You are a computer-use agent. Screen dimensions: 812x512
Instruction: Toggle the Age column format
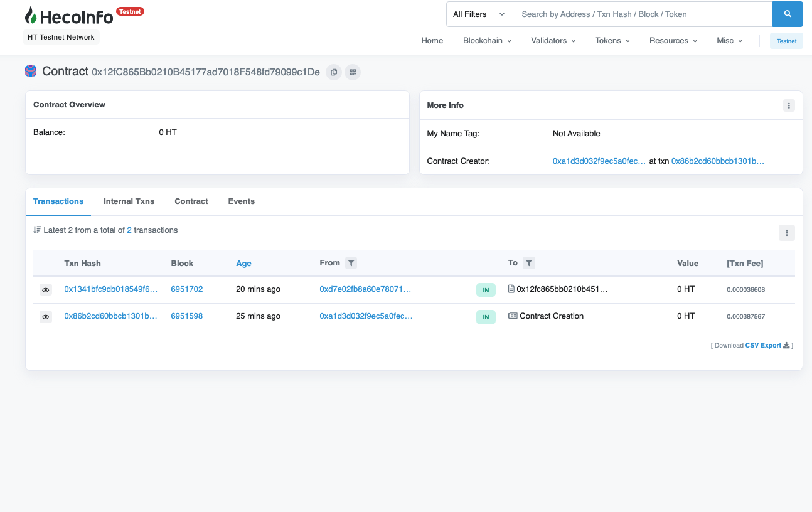click(243, 264)
